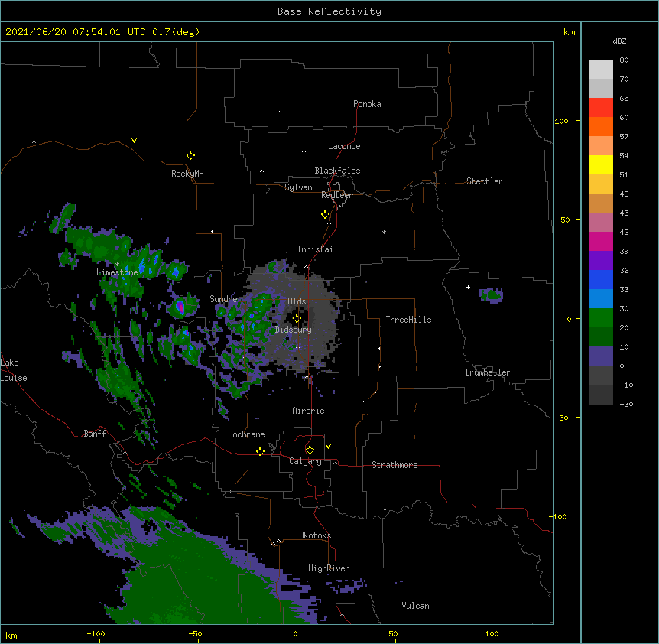Click the Banff label
Image resolution: width=659 pixels, height=644 pixels.
(95, 434)
